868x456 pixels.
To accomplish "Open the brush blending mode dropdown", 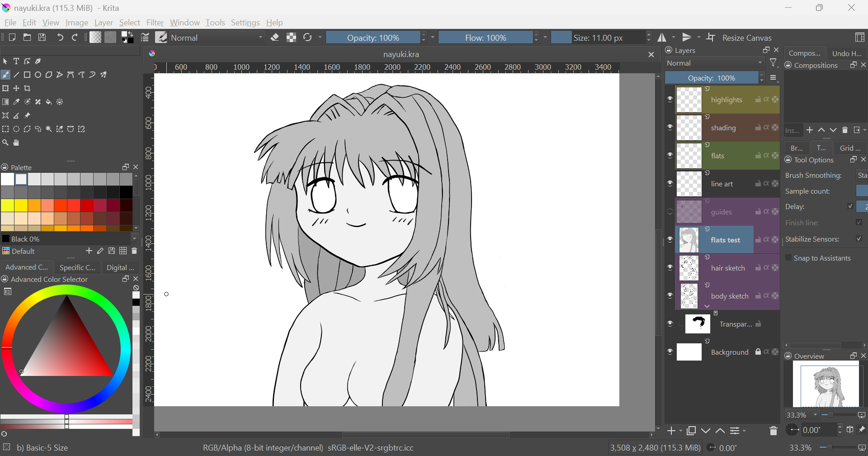I will 217,38.
